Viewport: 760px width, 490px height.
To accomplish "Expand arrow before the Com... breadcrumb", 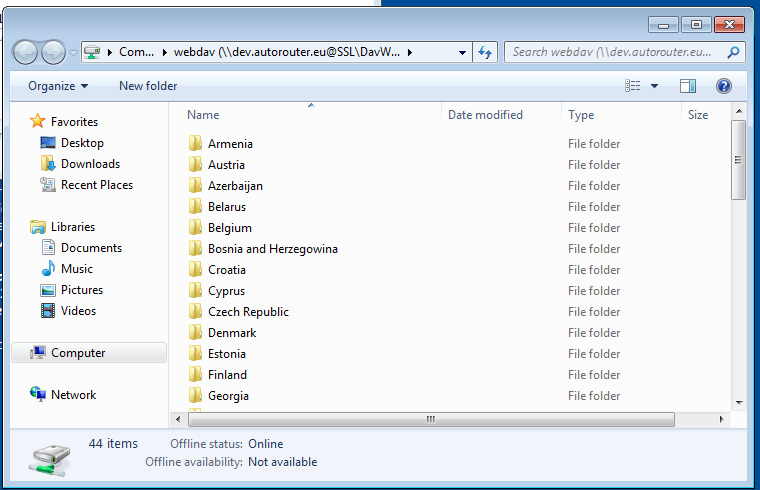I will pyautogui.click(x=110, y=52).
